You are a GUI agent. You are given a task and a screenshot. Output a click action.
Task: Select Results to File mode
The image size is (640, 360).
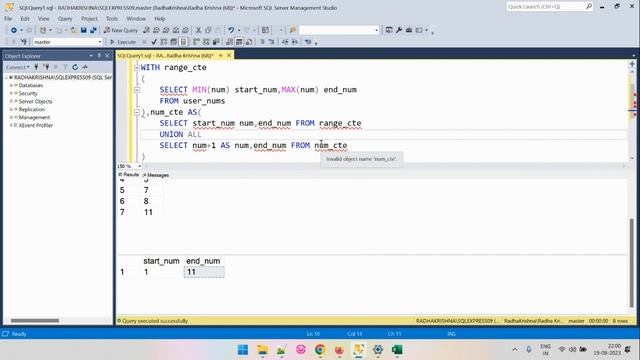[x=249, y=42]
